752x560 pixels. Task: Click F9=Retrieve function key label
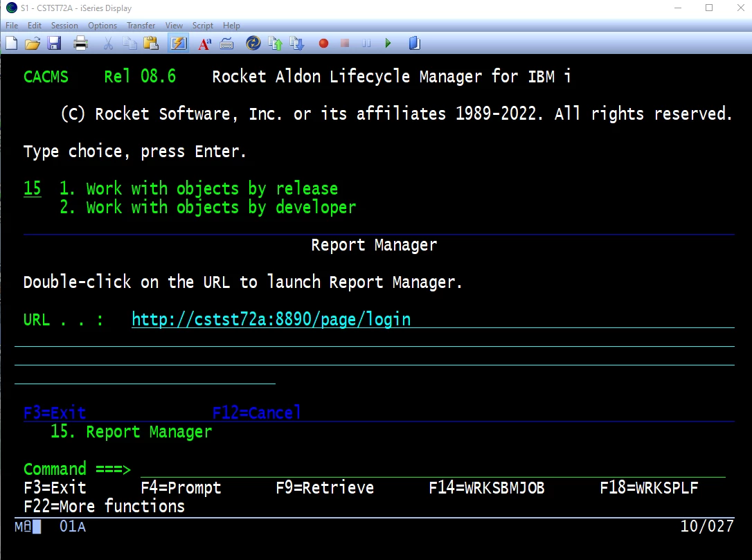tap(325, 487)
